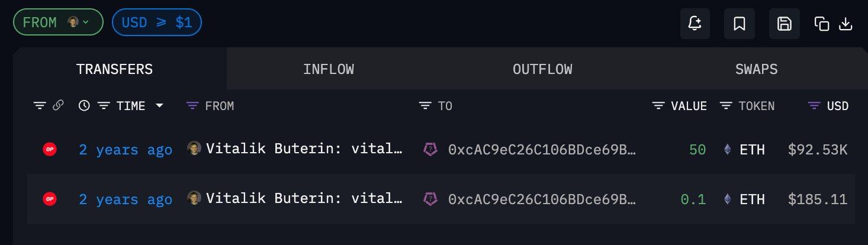868x245 pixels.
Task: Click the link chain icon in header
Action: pos(58,106)
